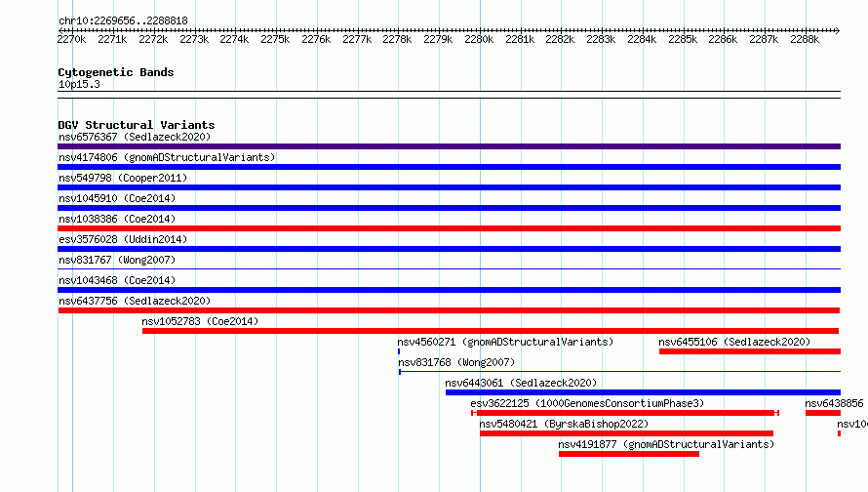This screenshot has height=492, width=868.
Task: Click the red bar under nsv1038386
Action: click(x=449, y=228)
